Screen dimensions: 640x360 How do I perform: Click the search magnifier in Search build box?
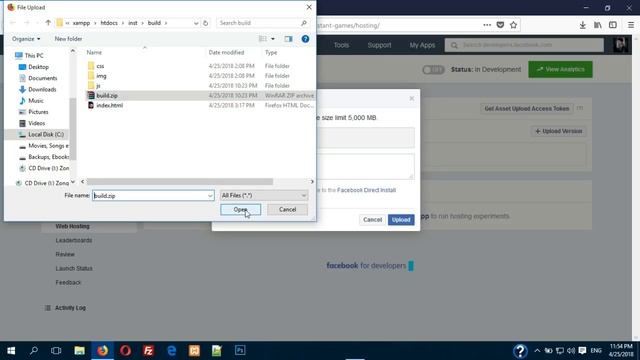click(x=304, y=23)
